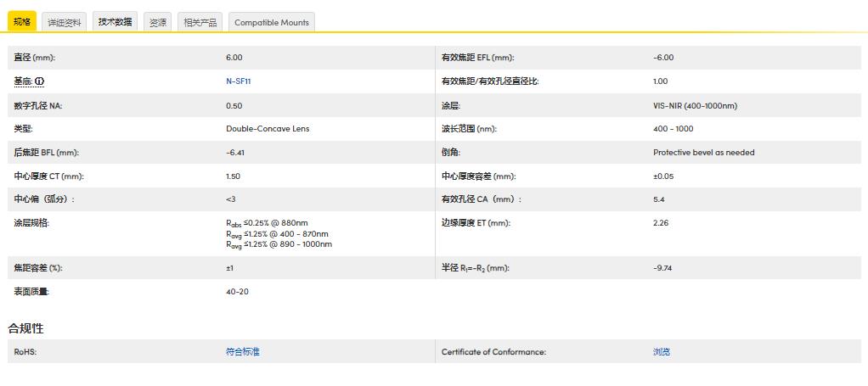This screenshot has height=386, width=868.
Task: Open the 详细资料 tab
Action: tap(65, 22)
